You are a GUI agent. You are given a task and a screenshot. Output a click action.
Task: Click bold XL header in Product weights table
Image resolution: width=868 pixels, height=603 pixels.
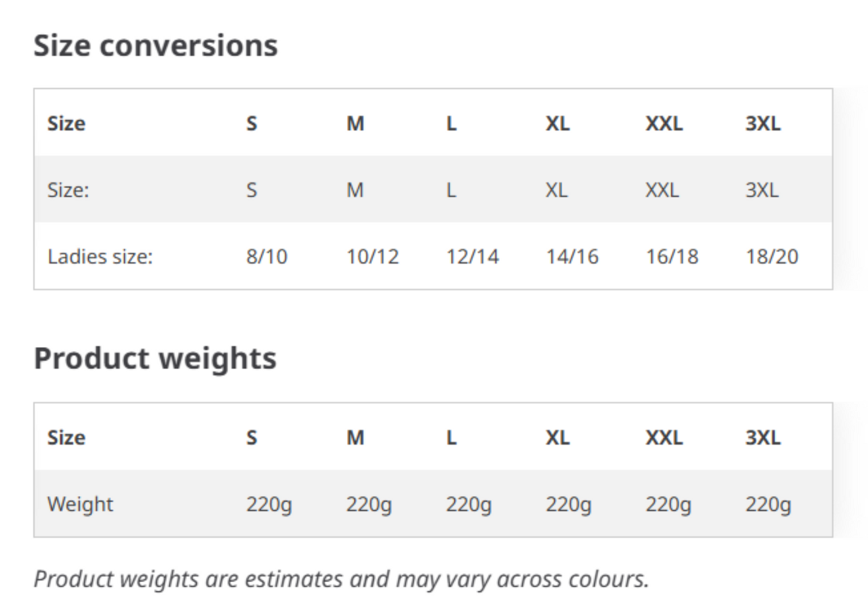point(557,438)
